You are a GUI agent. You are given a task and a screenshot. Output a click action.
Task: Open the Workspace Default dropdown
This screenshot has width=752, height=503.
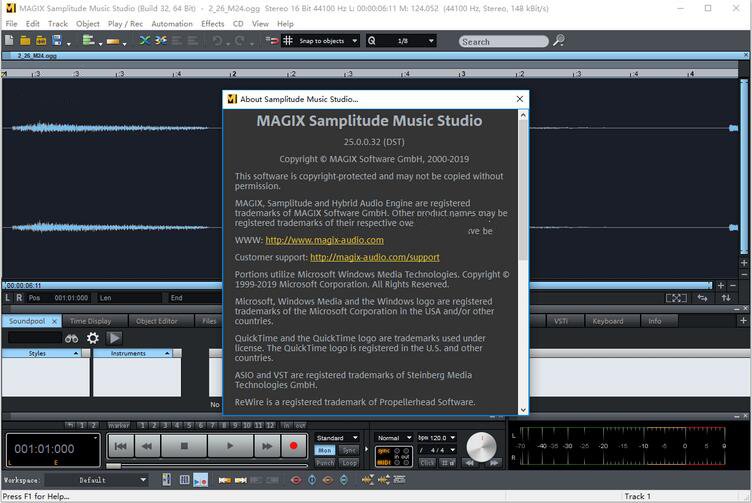pyautogui.click(x=96, y=480)
